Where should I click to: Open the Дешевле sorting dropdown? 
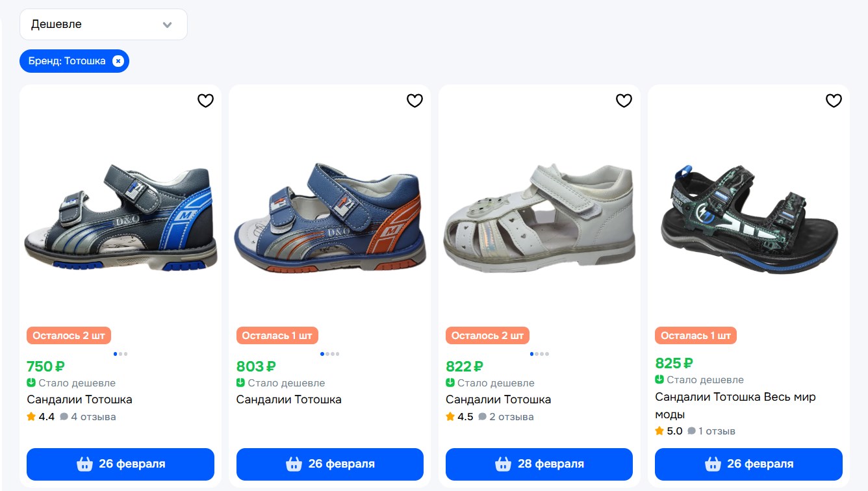[x=103, y=25]
